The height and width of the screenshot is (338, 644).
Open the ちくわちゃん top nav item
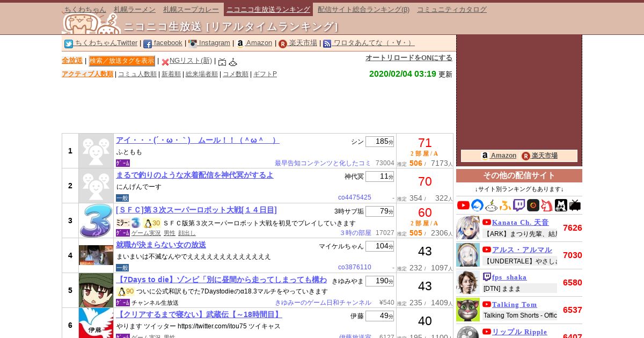click(x=85, y=9)
